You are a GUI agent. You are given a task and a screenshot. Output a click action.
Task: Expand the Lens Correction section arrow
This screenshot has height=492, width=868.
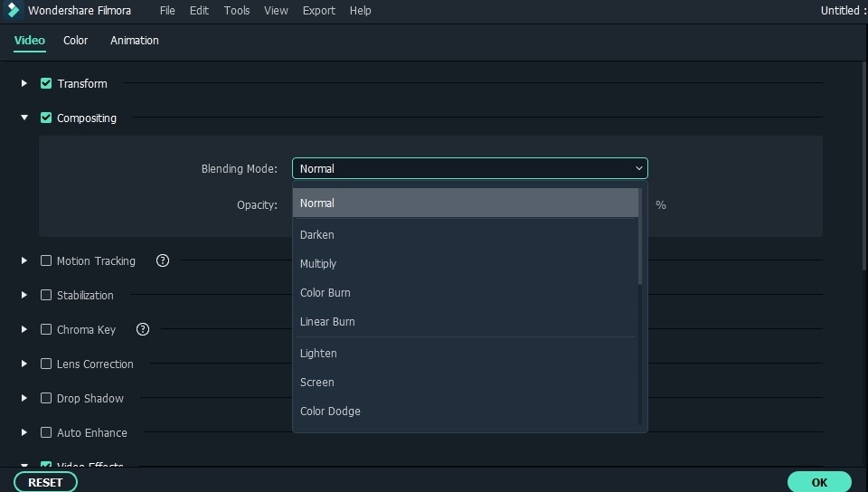24,364
